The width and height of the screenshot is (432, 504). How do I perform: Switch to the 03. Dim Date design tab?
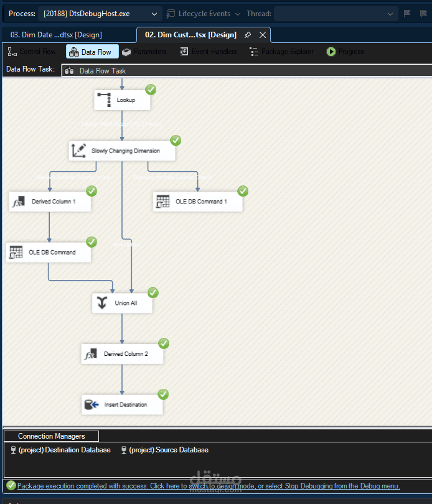56,35
